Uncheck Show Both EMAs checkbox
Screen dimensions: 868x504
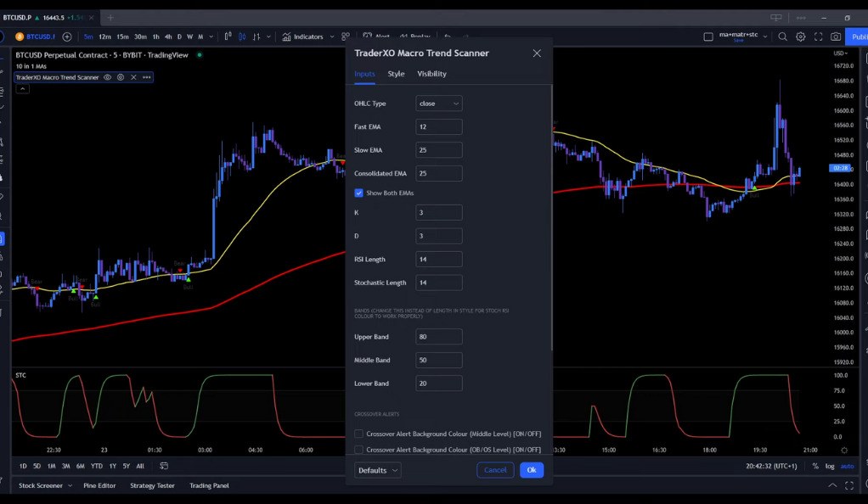358,193
